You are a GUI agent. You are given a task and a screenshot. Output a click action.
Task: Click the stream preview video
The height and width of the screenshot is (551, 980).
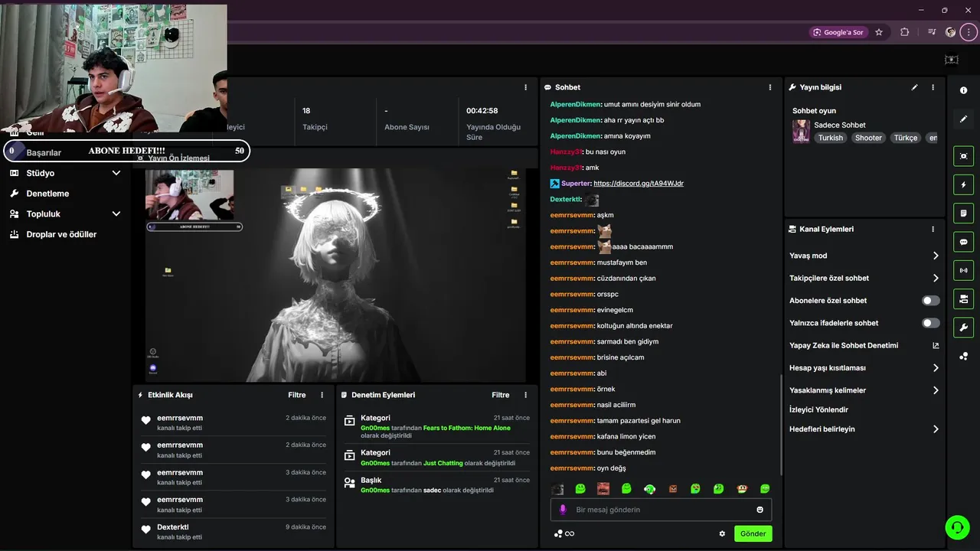coord(335,275)
